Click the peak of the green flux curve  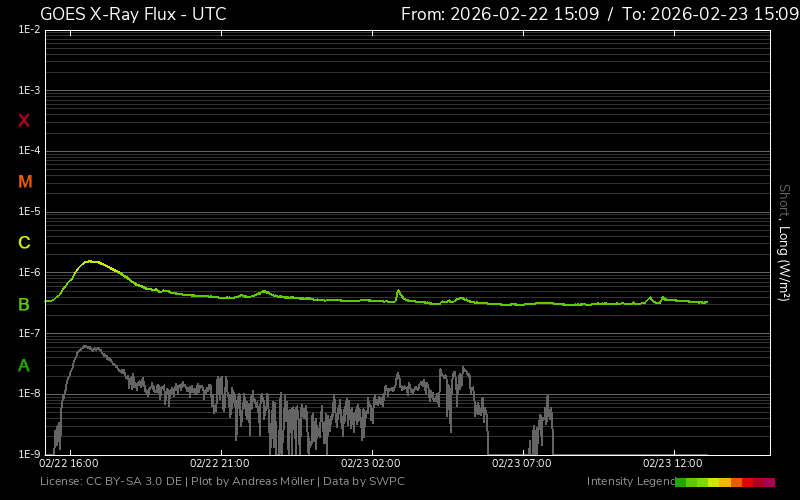91,261
